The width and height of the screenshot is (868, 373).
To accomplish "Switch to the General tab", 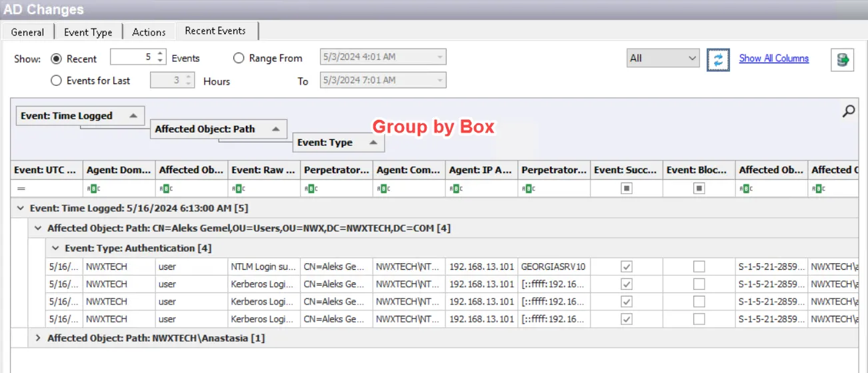I will 27,32.
